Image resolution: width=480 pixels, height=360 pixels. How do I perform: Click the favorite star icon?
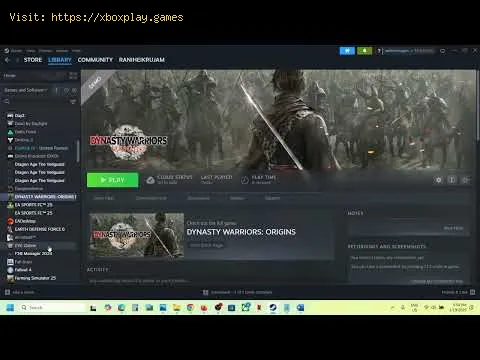pos(465,180)
